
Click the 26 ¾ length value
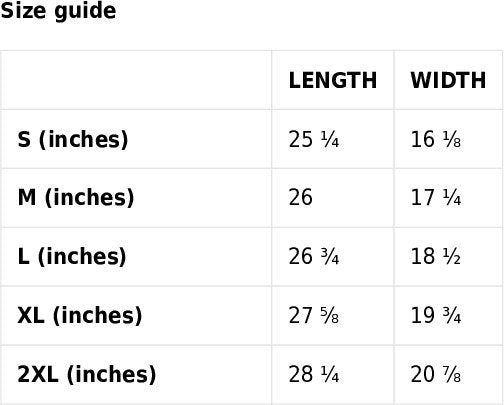click(314, 257)
